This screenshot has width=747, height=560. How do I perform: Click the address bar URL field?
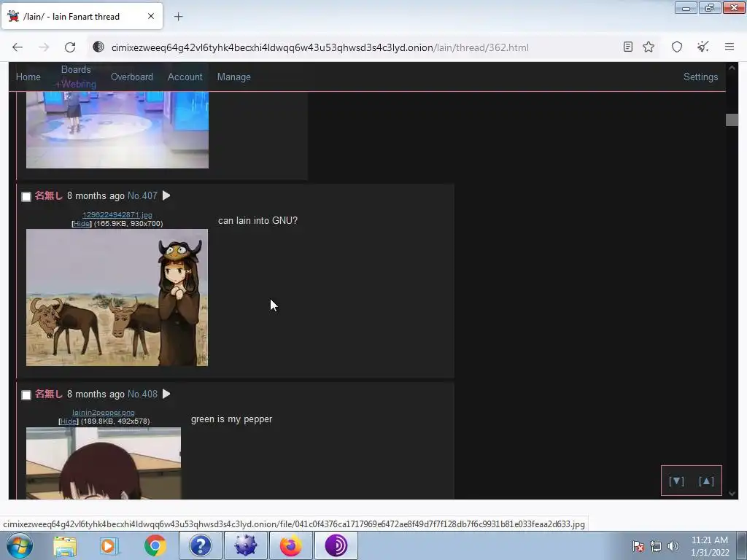352,47
